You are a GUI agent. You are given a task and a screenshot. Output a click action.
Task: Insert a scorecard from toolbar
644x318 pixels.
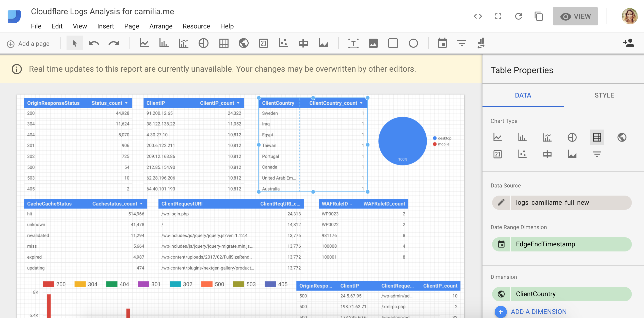tap(264, 43)
